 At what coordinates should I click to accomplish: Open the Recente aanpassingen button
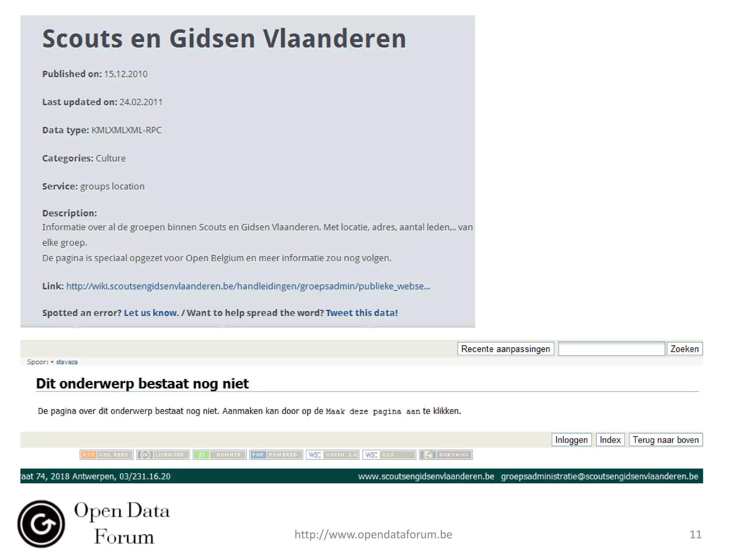tap(506, 349)
